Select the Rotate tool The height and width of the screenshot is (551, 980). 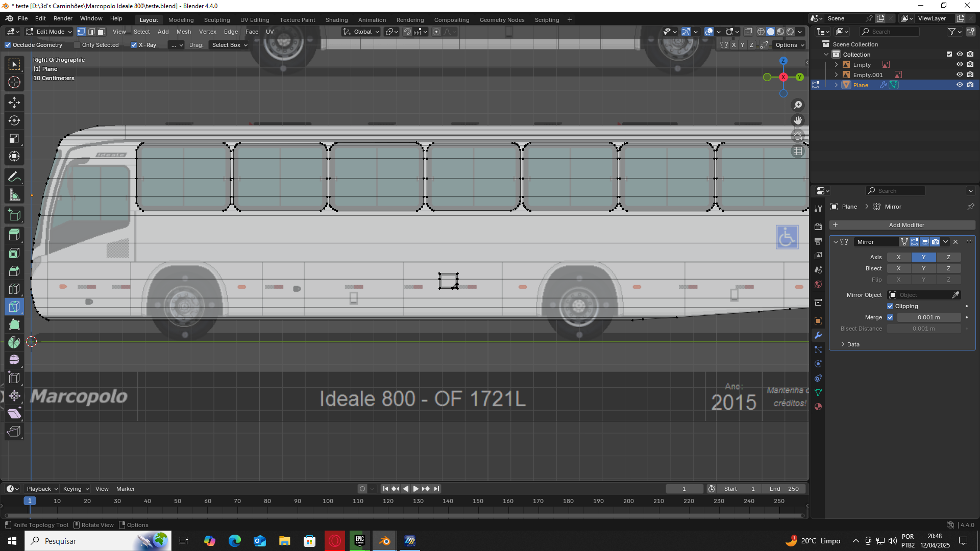point(14,120)
